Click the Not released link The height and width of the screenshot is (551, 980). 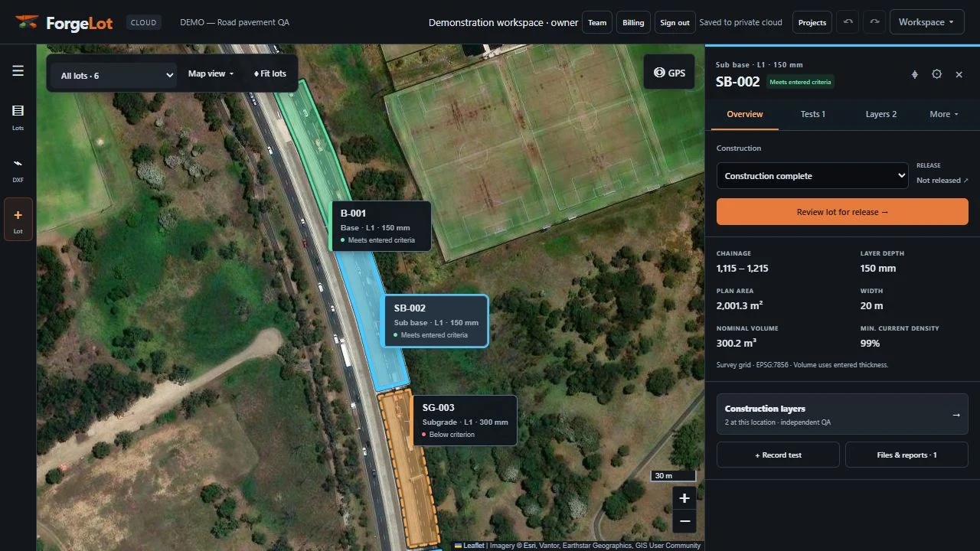[942, 181]
